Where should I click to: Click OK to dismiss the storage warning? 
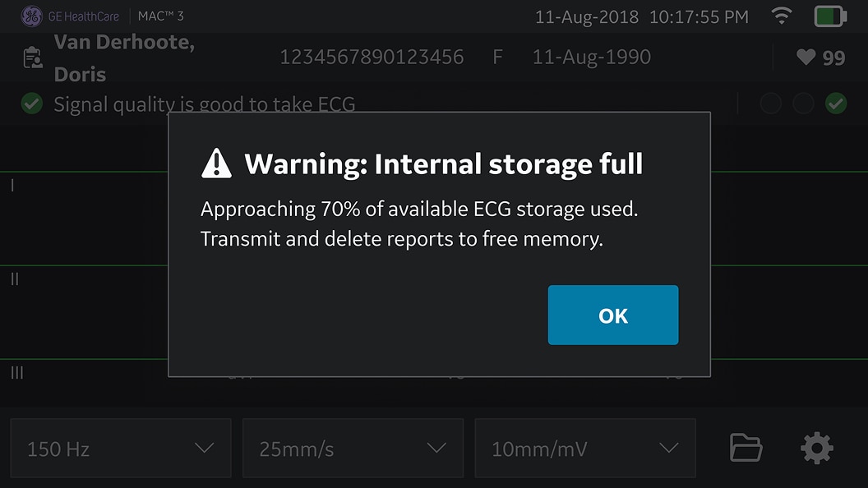click(613, 315)
